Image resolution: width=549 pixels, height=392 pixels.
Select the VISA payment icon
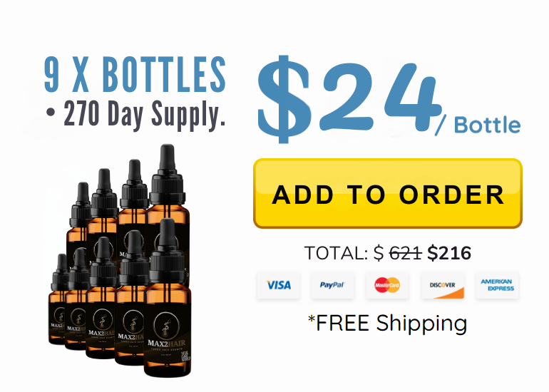(278, 285)
